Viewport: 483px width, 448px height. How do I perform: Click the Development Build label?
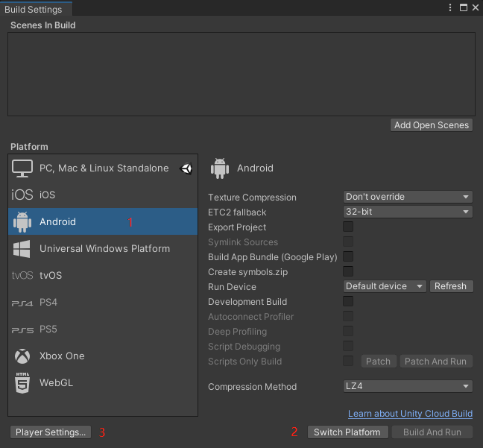(247, 302)
